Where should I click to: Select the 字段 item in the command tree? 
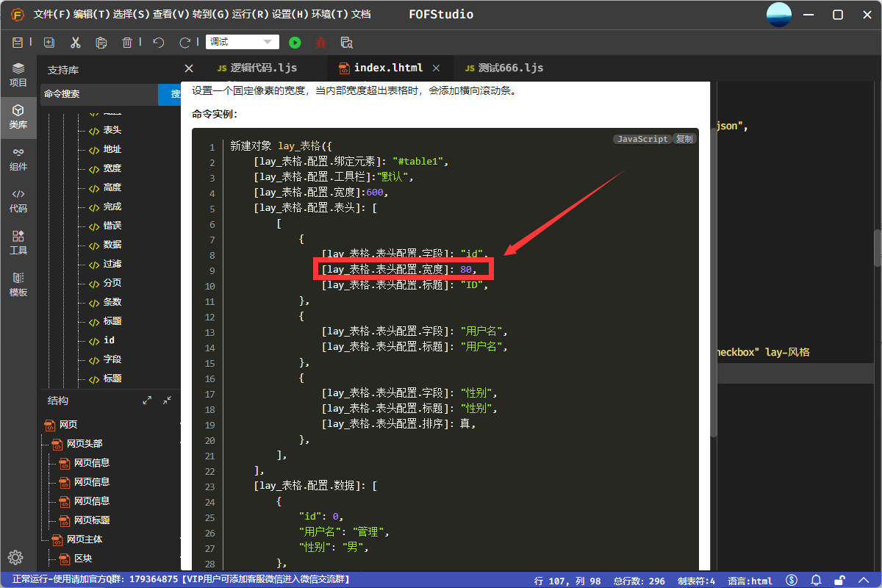point(112,359)
